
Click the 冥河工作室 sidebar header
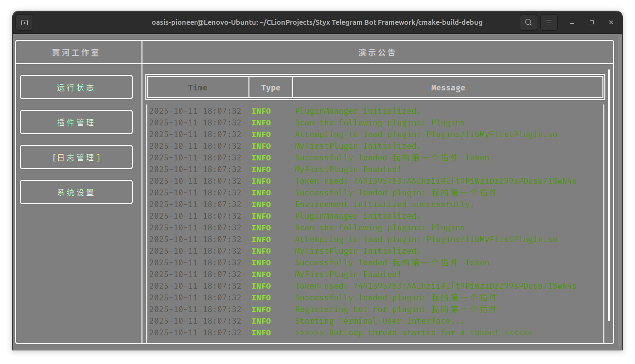[76, 52]
